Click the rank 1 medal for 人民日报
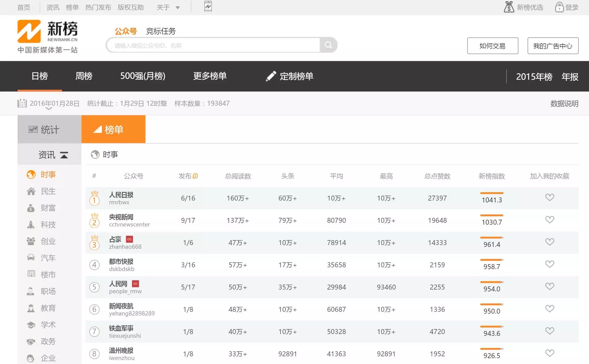Screen dimensions: 589x364 point(94,198)
